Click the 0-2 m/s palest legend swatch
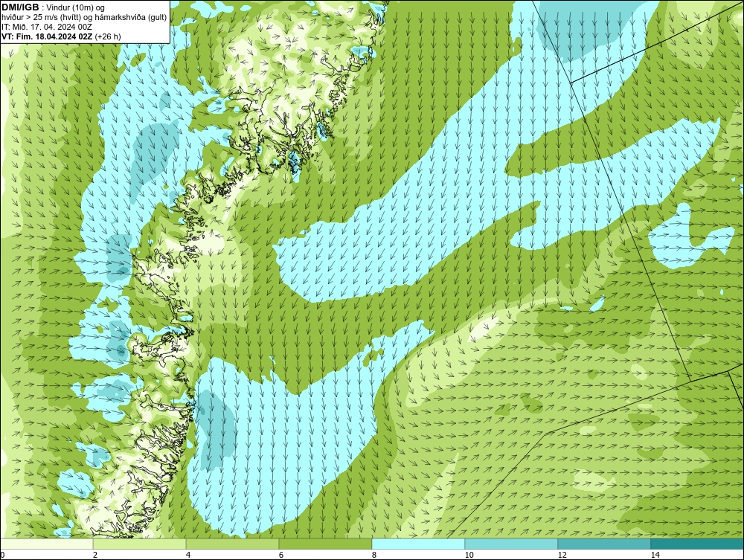Screen dimensions: 744x560 [46, 544]
